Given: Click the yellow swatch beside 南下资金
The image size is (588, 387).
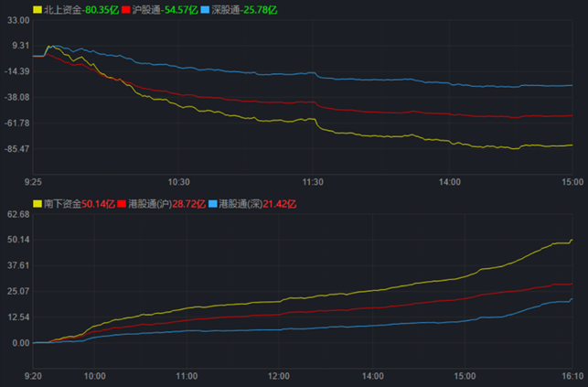Looking at the screenshot, I should [x=37, y=203].
